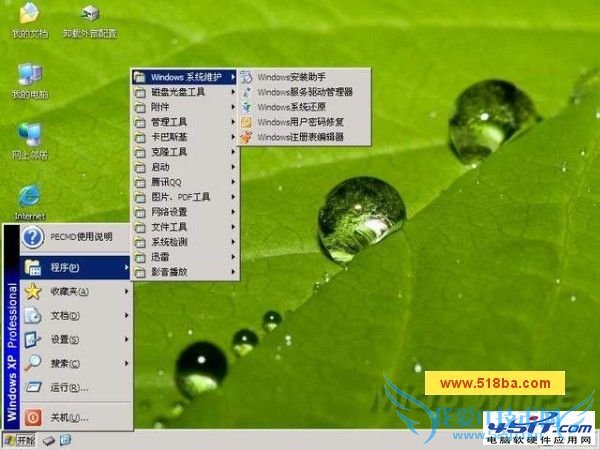Choose 关机(U)... to shut down
The image size is (600, 450).
click(76, 417)
